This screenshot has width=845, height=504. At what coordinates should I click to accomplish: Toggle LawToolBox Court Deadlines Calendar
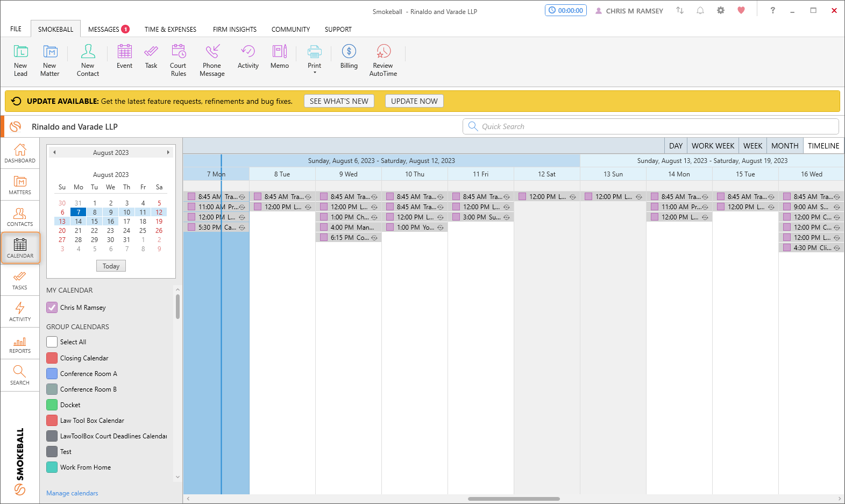(x=52, y=436)
